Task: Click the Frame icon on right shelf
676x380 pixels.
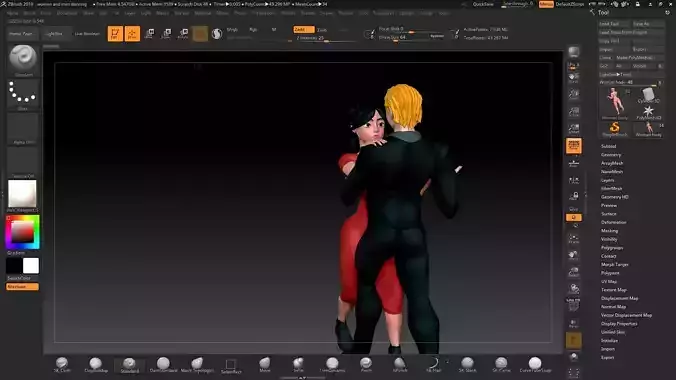Action: click(x=573, y=239)
